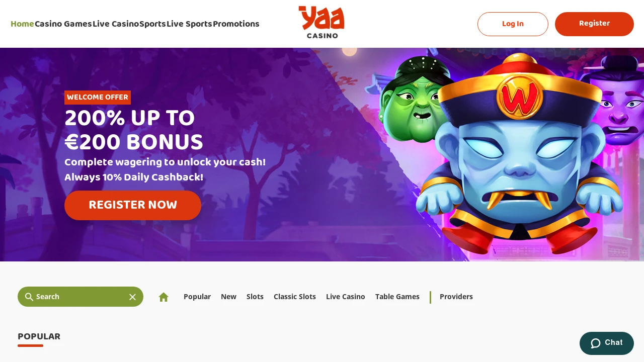Click the Yaa Casino logo
Viewport: 644px width, 362px height.
point(321,23)
